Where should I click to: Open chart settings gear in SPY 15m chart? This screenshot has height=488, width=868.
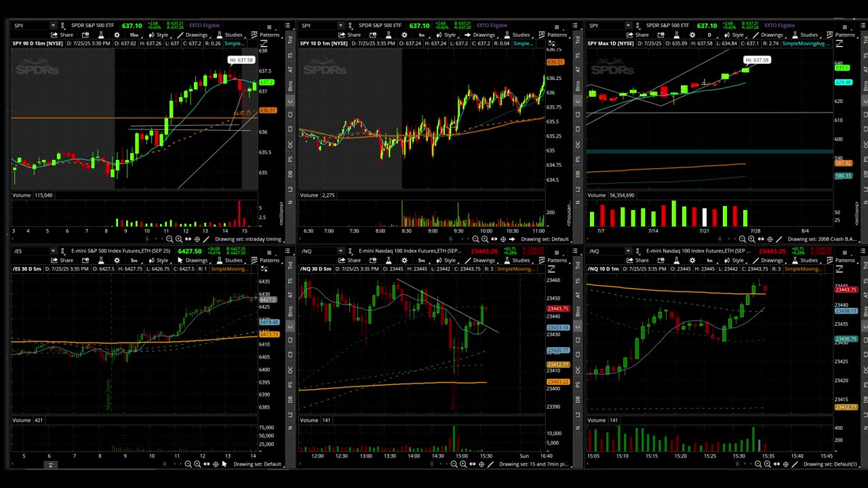[x=117, y=35]
